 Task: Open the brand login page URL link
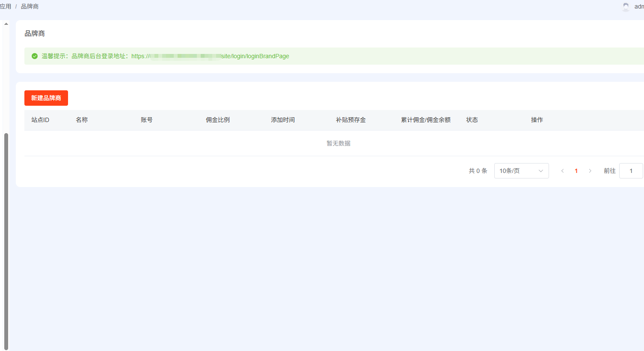[x=210, y=56]
